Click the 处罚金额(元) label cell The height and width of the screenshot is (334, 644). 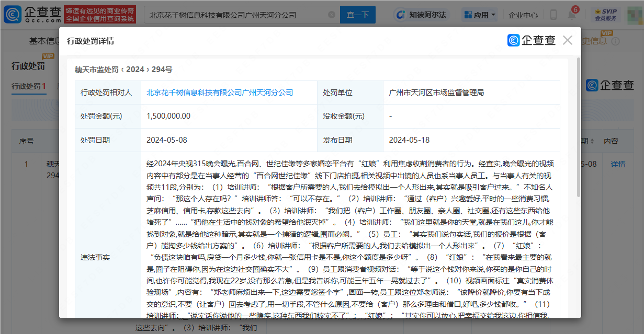tap(108, 116)
